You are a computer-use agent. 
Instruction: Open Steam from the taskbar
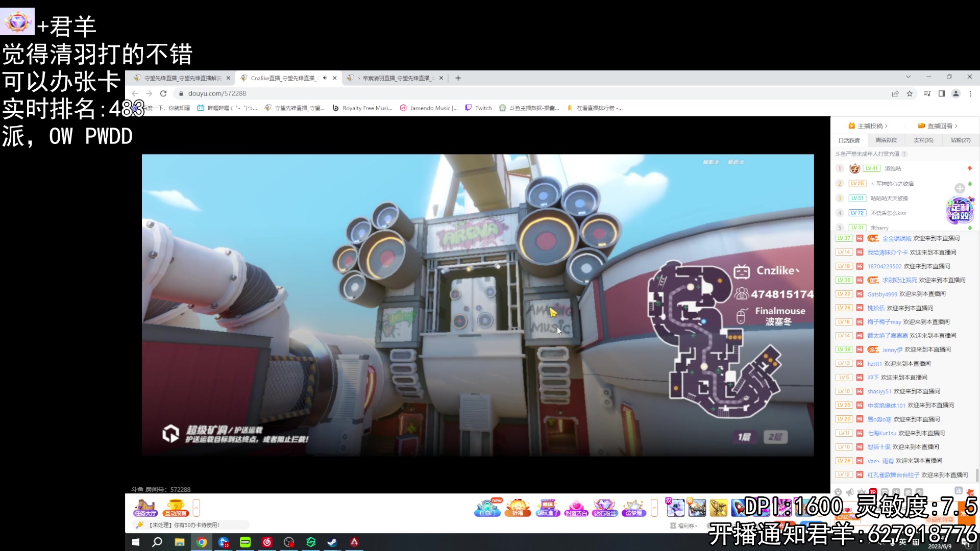pos(332,542)
